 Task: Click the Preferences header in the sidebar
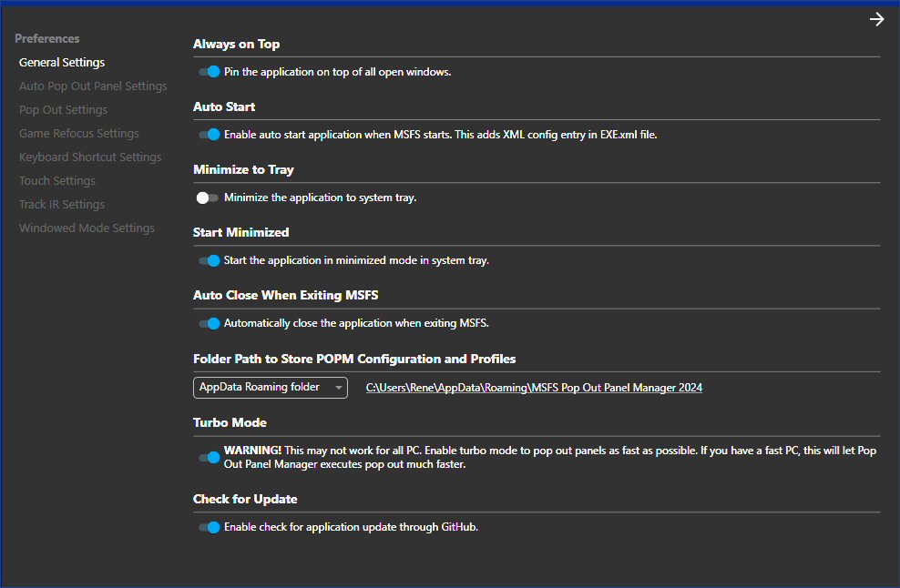(47, 39)
